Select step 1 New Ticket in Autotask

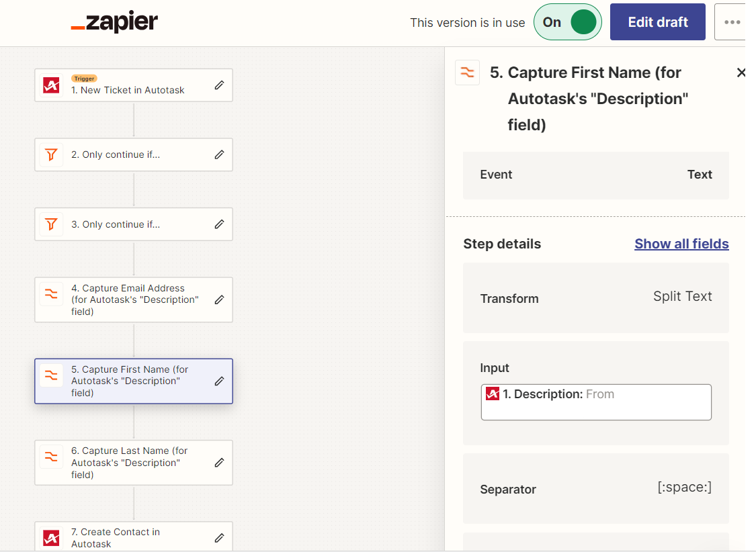(x=134, y=85)
